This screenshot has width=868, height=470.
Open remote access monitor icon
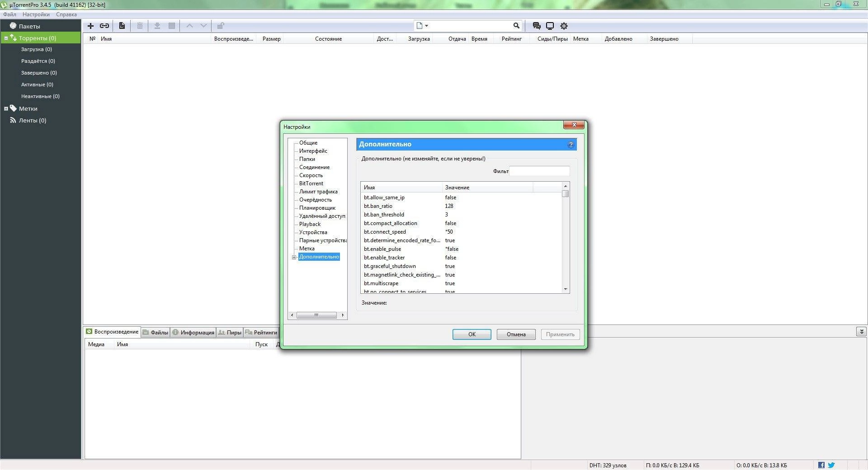tap(550, 26)
